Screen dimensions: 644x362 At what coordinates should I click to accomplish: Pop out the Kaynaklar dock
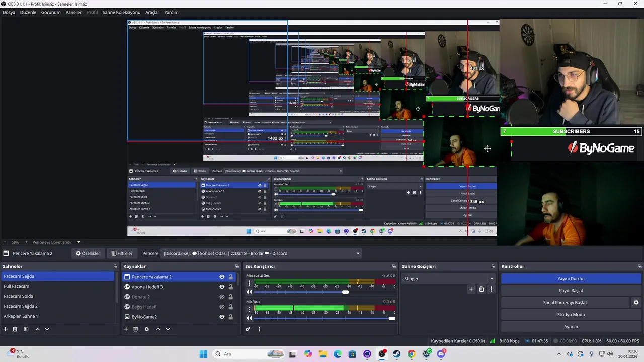click(237, 266)
